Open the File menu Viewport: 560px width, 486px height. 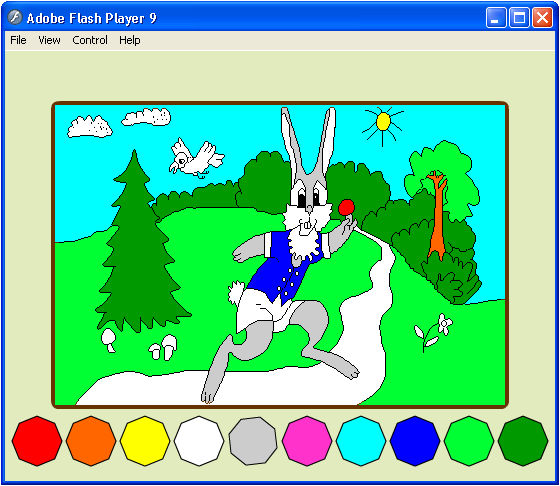click(x=18, y=40)
